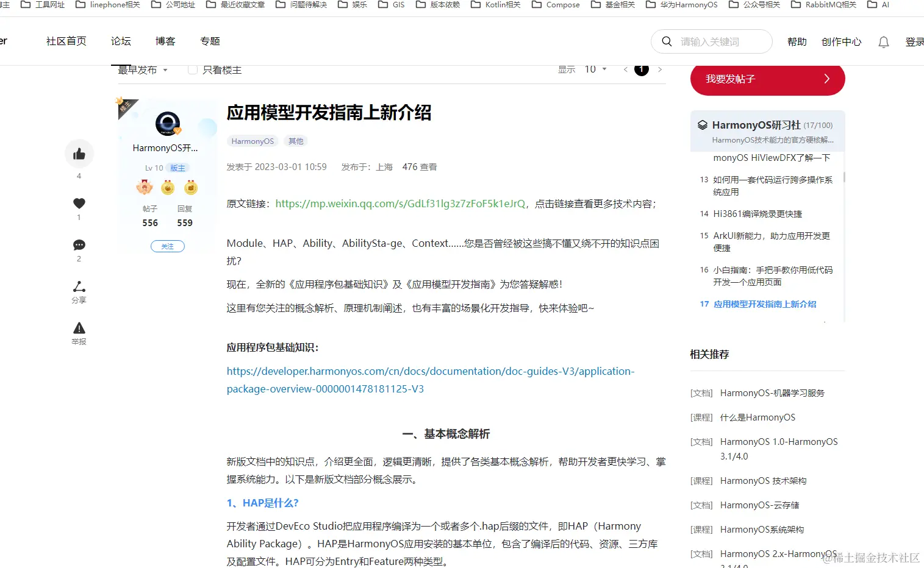Image resolution: width=924 pixels, height=568 pixels.
Task: Select page 1 in pagination
Action: [642, 69]
